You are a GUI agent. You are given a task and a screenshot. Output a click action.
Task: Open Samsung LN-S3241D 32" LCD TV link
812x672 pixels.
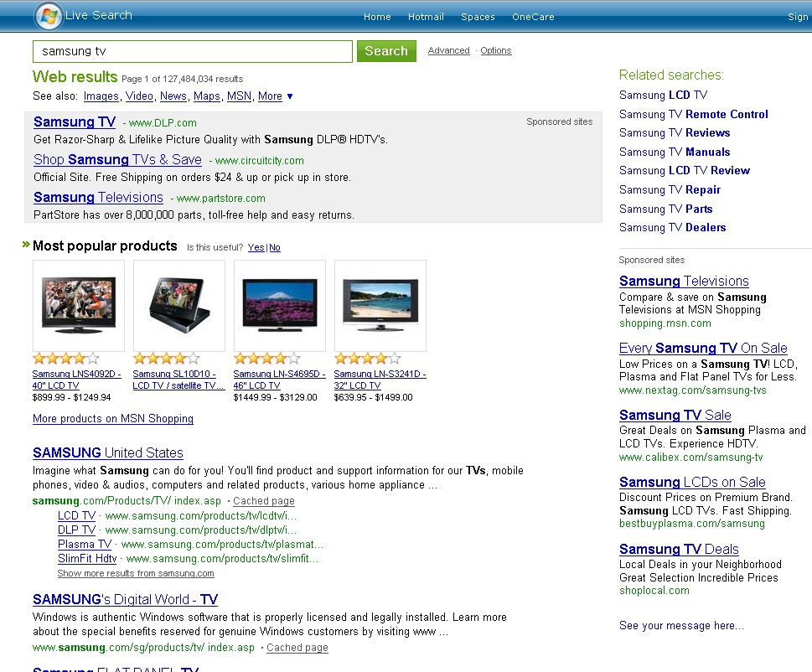click(x=380, y=380)
